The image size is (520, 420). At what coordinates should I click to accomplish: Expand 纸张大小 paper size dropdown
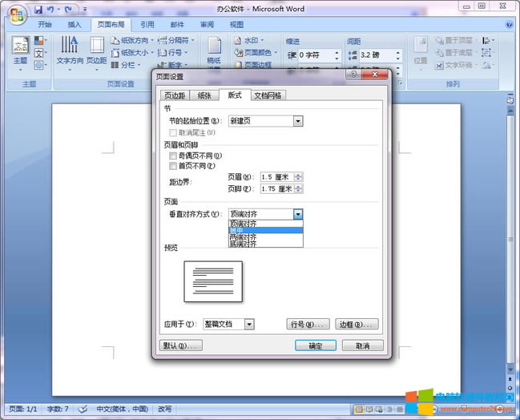pyautogui.click(x=152, y=53)
